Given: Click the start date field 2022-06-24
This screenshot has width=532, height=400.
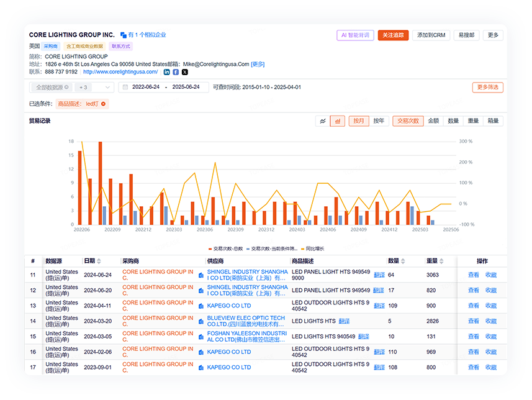Looking at the screenshot, I should coord(146,88).
